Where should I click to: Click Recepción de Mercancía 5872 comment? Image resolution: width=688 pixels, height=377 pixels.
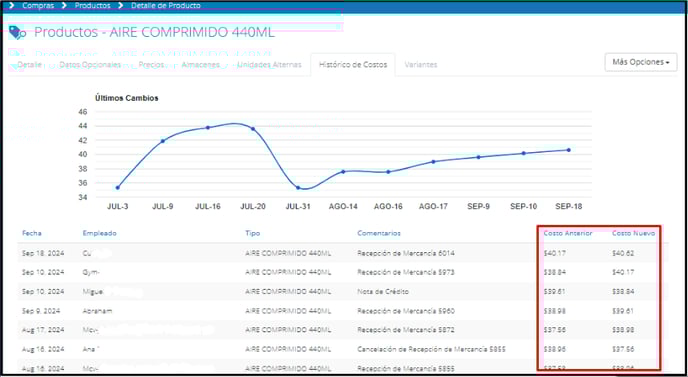pos(406,330)
